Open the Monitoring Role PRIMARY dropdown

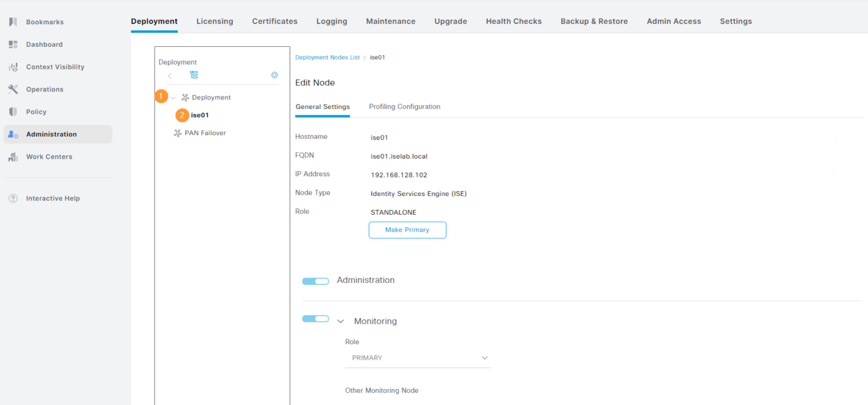418,358
